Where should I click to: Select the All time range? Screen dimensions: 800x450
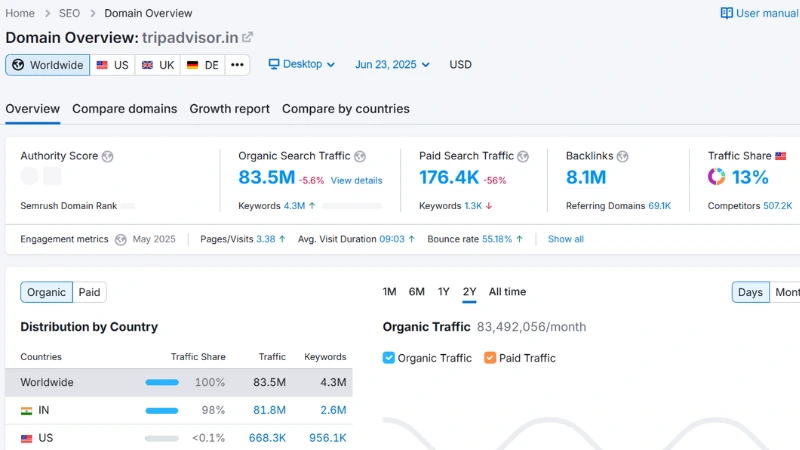tap(507, 292)
